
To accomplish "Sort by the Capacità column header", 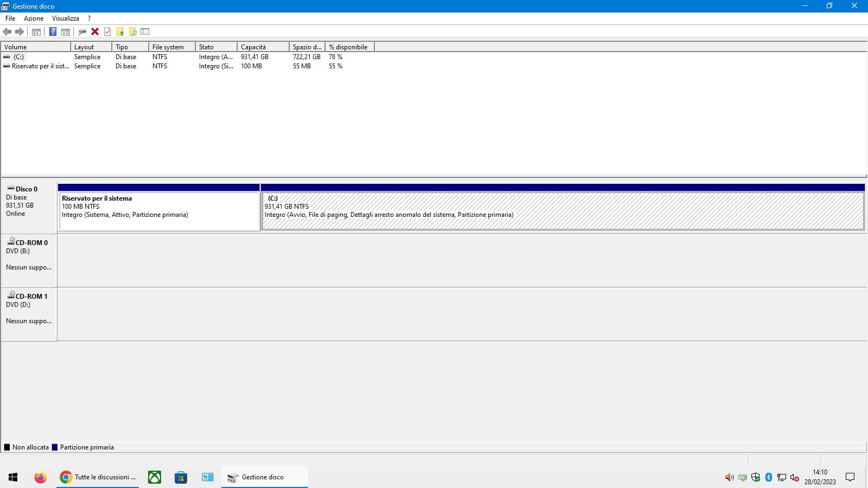I will tap(263, 47).
